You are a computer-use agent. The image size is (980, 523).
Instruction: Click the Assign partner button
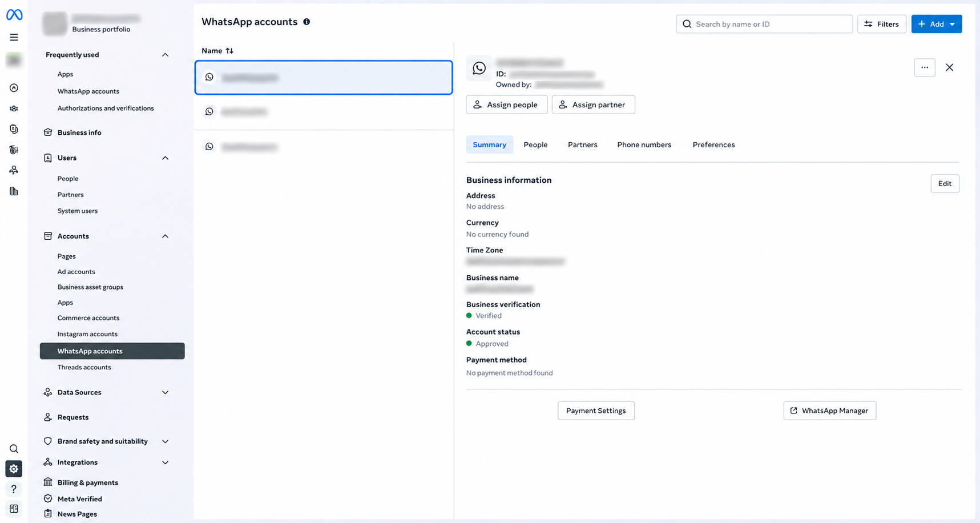594,104
